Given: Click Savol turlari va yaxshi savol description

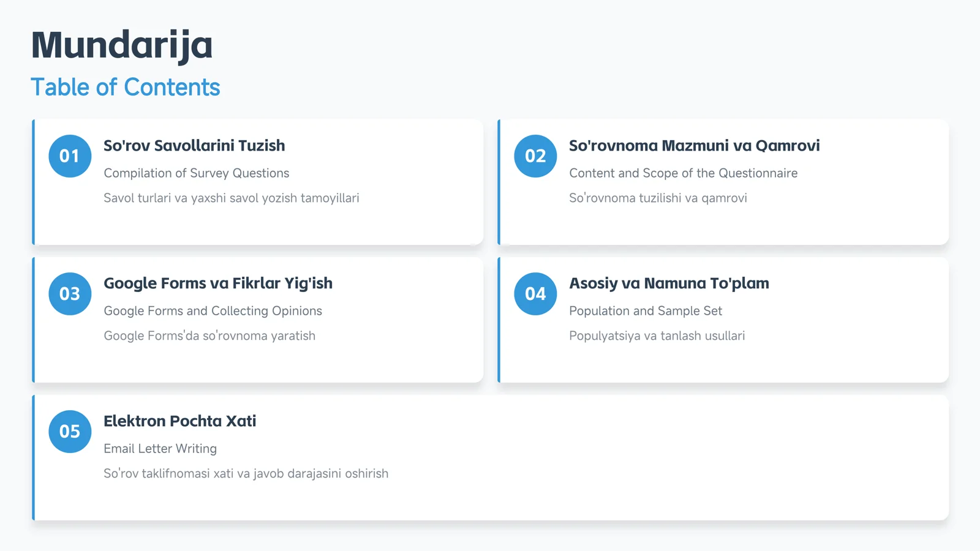Looking at the screenshot, I should coord(231,198).
